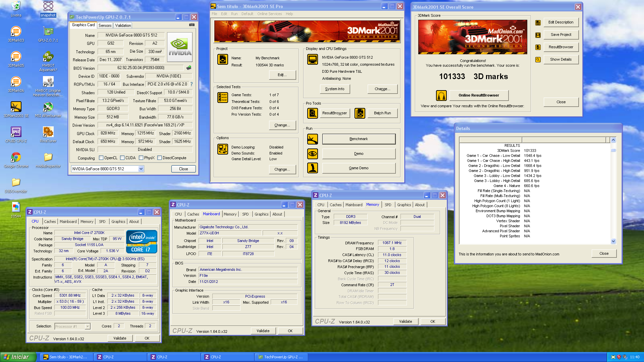Click Details list scrollbar down arrow
Image resolution: width=644 pixels, height=362 pixels.
coord(613,241)
